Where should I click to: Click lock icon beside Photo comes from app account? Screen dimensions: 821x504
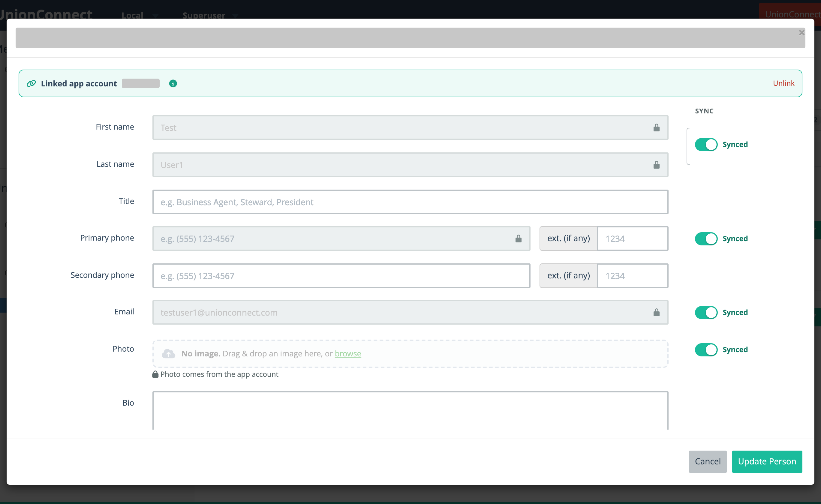tap(155, 374)
